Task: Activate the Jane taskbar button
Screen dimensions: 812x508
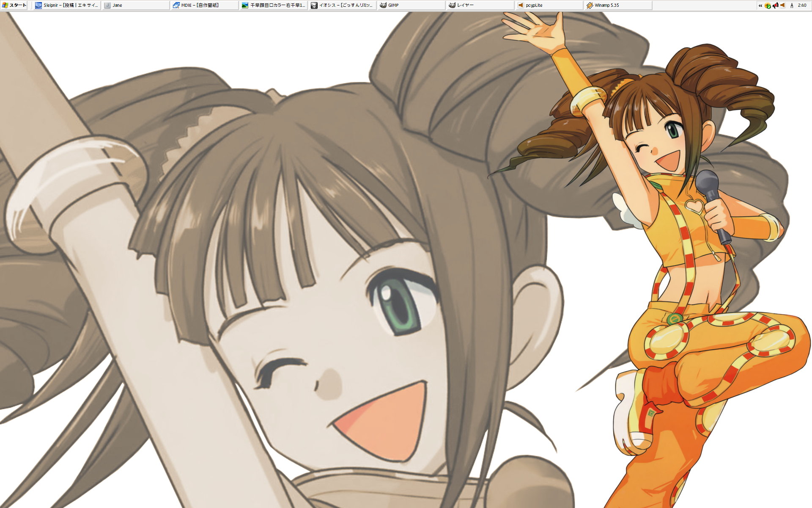Action: [x=135, y=5]
